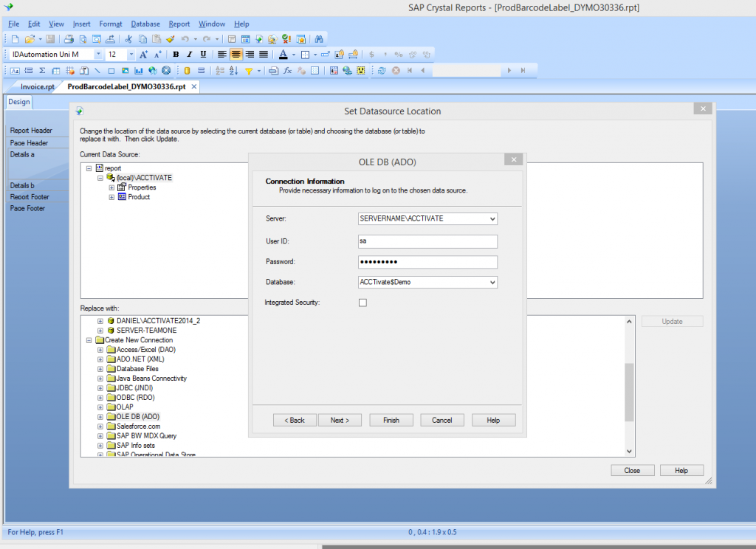756x549 pixels.
Task: Expand the Access/Excel (DAO) folder
Action: pyautogui.click(x=100, y=350)
